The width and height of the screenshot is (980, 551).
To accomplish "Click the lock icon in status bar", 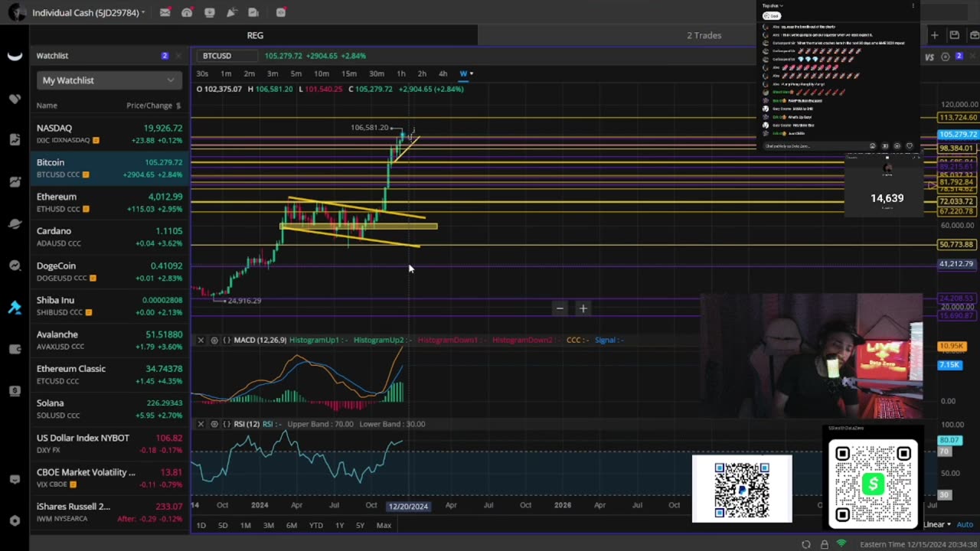I will point(825,544).
